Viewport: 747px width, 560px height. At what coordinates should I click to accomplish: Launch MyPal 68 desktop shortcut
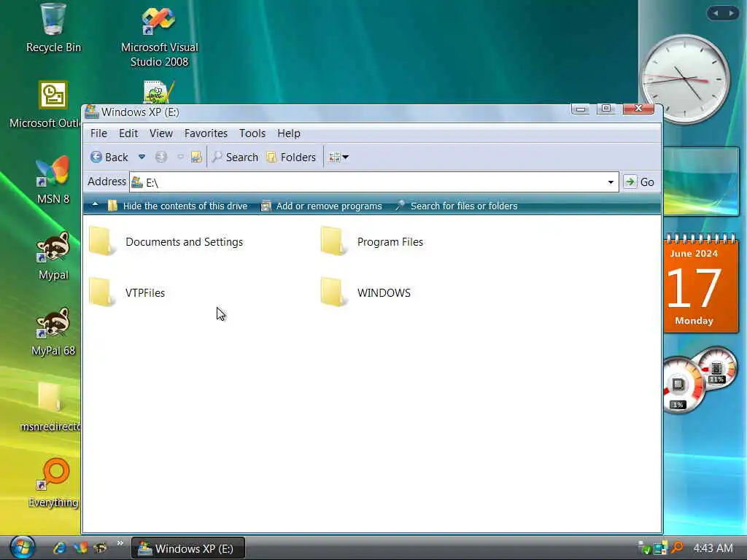(53, 332)
